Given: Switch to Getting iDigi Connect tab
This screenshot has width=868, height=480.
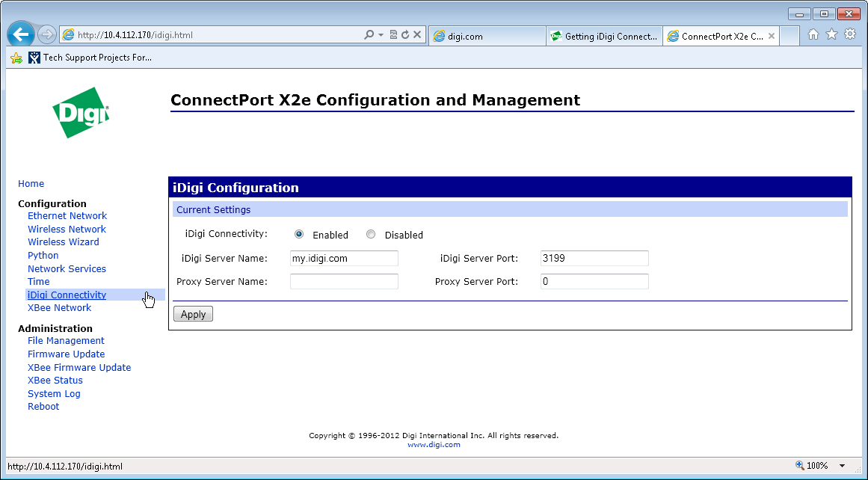Looking at the screenshot, I should 604,36.
